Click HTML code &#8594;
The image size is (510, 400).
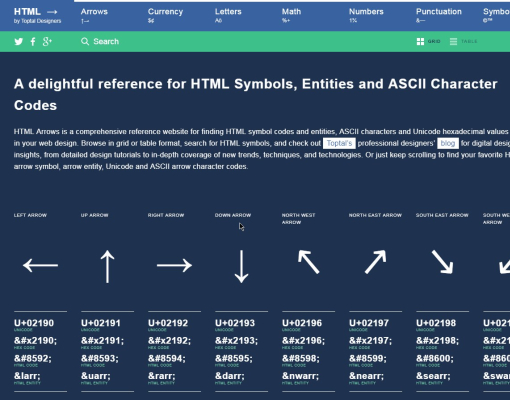pos(167,359)
